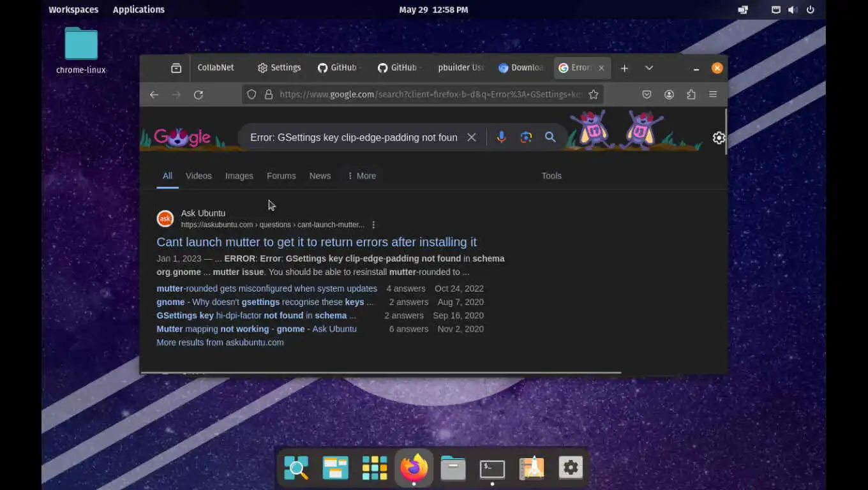868x490 pixels.
Task: Open Applications in the top bar
Action: [x=138, y=10]
